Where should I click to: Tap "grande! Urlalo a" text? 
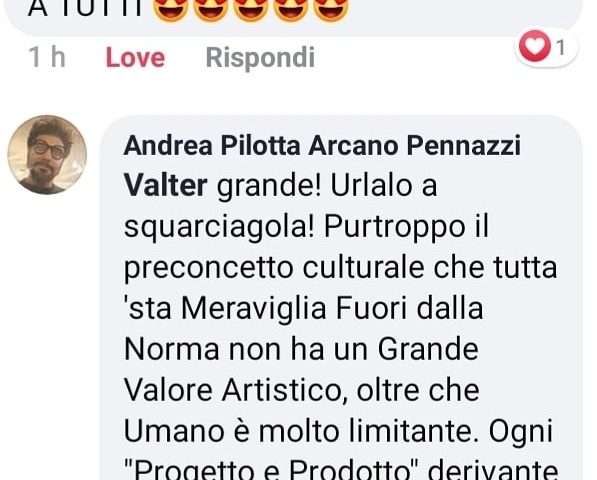[327, 186]
